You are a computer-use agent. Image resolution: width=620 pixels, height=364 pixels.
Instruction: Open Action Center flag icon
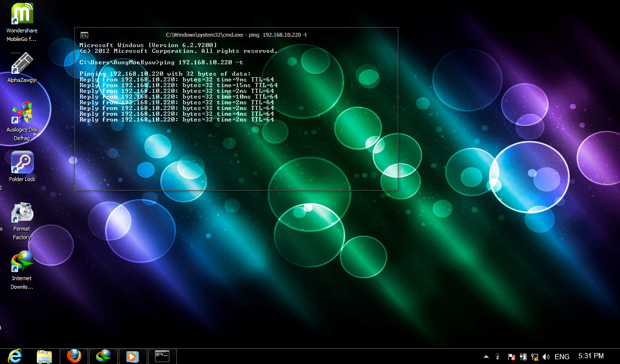click(511, 356)
